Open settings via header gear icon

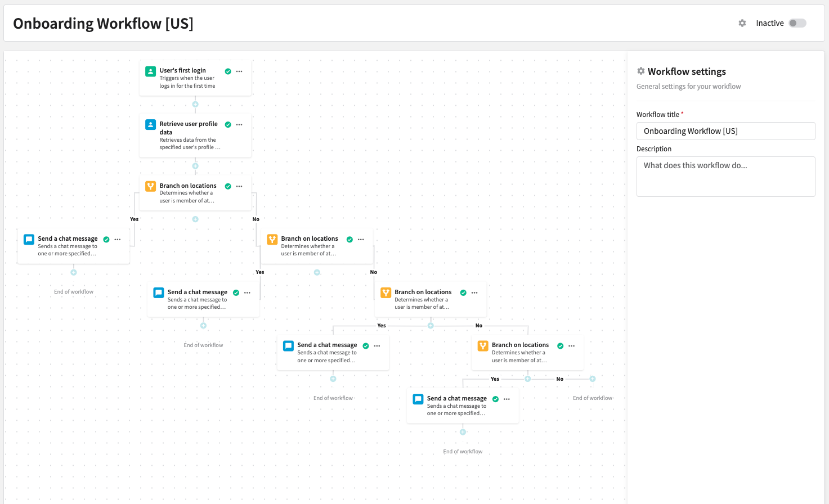point(742,23)
